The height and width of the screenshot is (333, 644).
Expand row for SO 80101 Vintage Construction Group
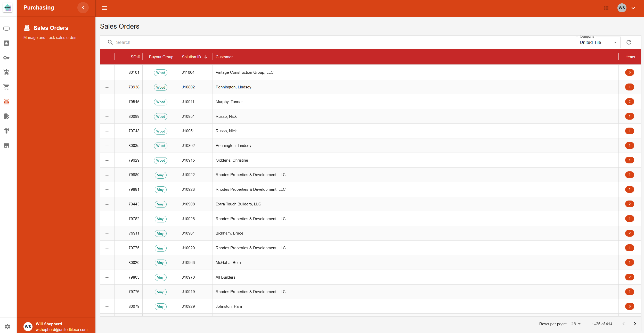point(107,72)
